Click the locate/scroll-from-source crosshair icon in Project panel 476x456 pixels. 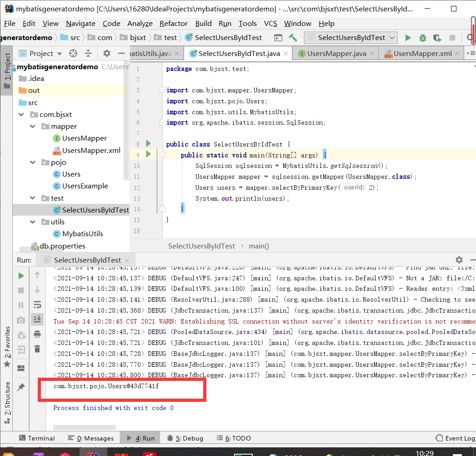click(73, 53)
